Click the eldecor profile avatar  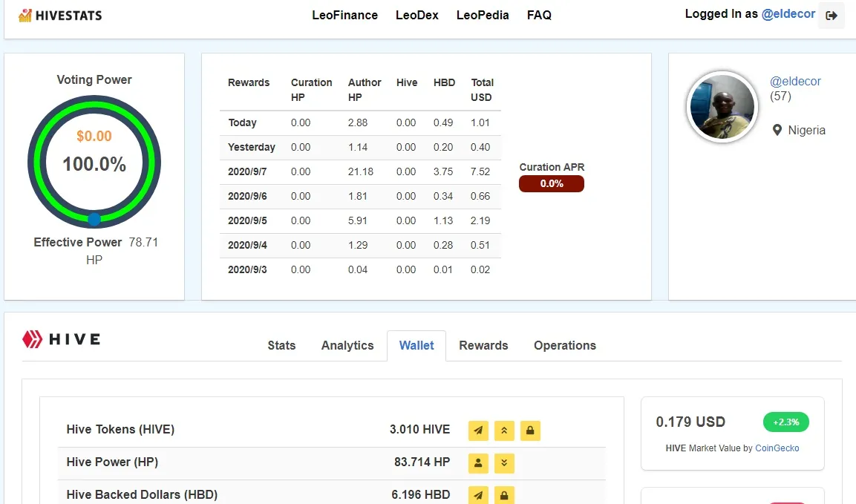(x=722, y=107)
